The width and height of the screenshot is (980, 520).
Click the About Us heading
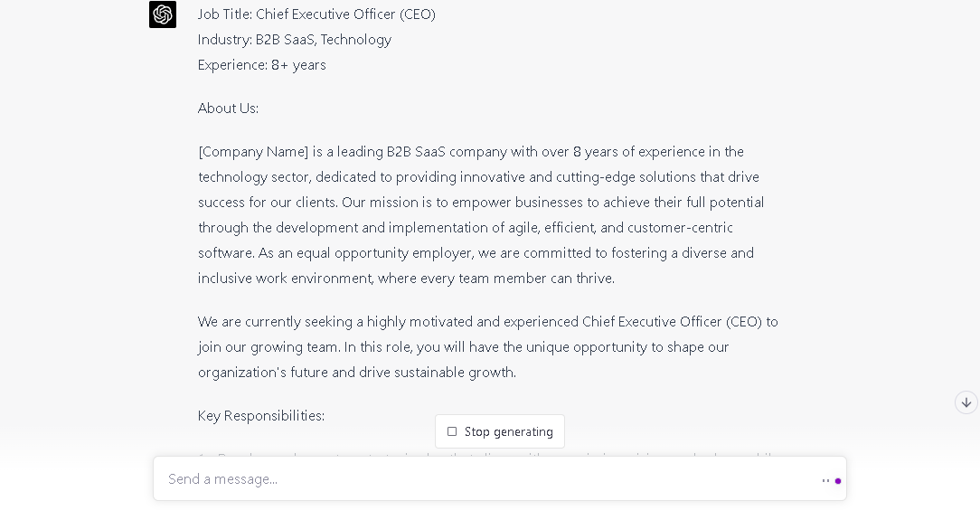click(x=228, y=109)
